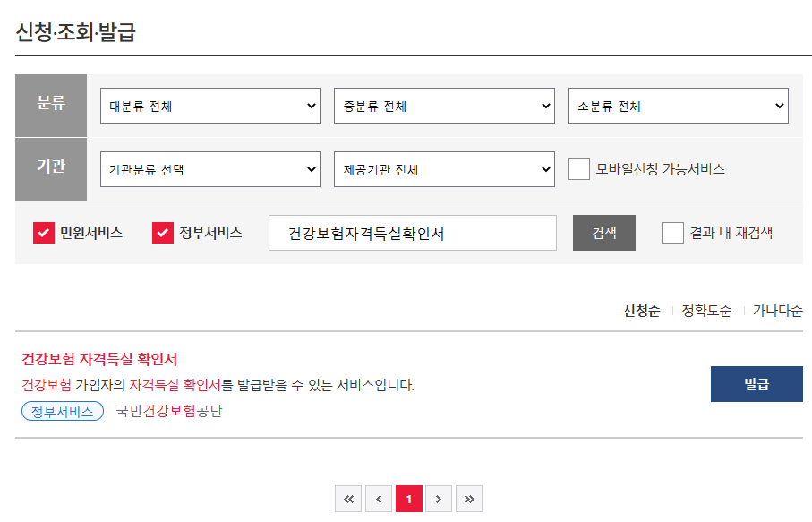Click the next page arrow
Viewport: 812px width, 522px height.
(439, 499)
